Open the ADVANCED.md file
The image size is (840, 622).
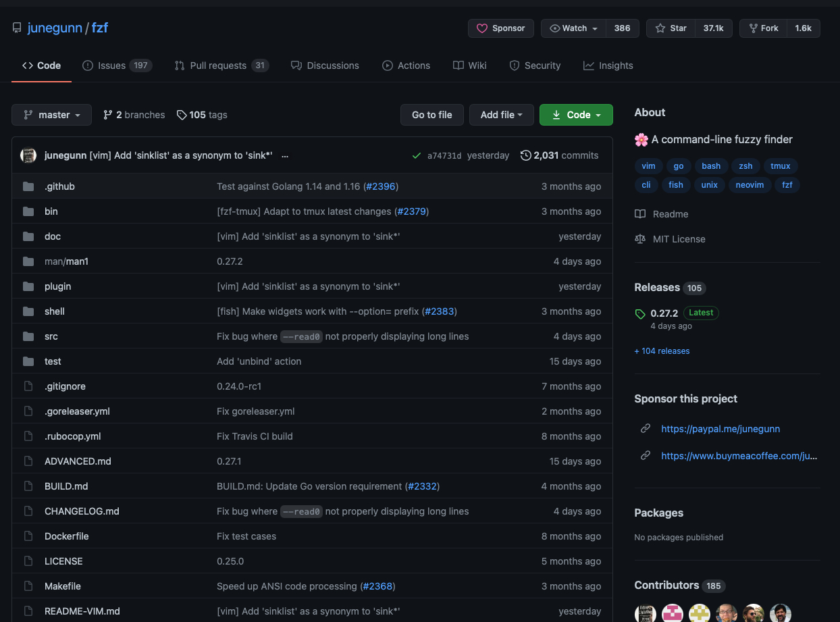click(78, 461)
